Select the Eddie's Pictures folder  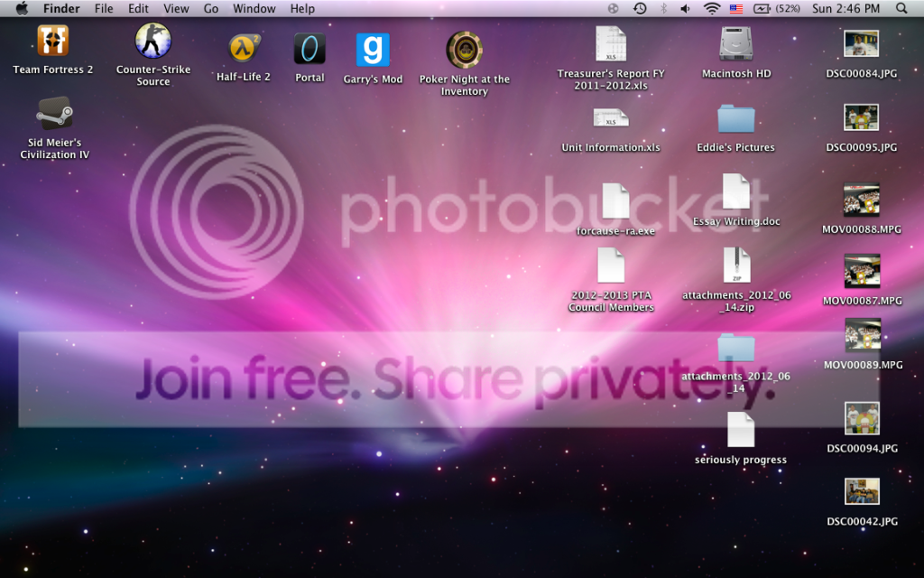pyautogui.click(x=736, y=118)
